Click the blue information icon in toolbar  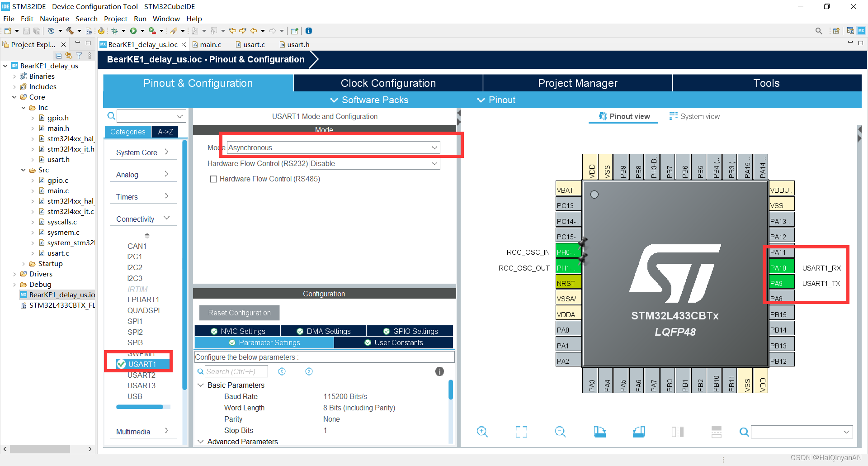click(x=309, y=31)
